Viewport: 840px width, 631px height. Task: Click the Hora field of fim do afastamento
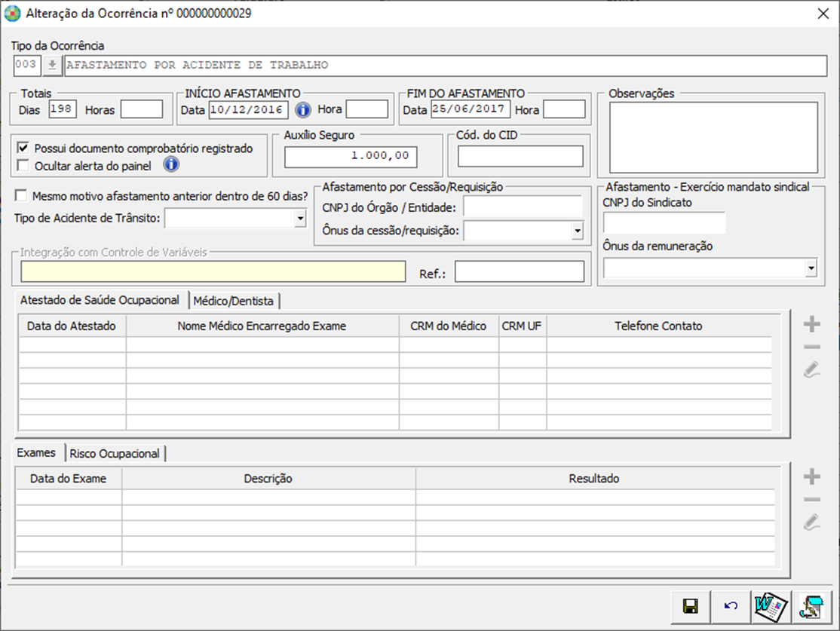[x=564, y=109]
